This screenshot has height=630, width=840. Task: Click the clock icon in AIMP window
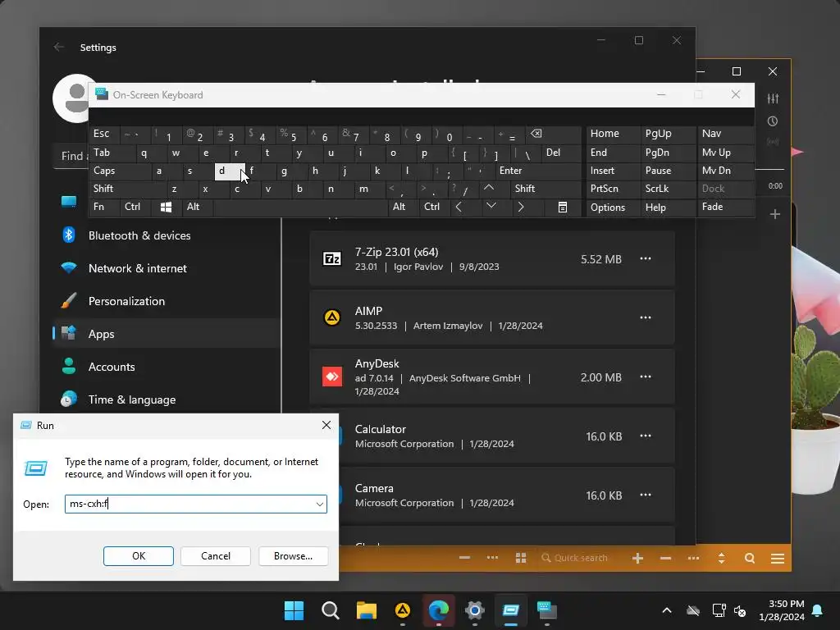click(x=773, y=121)
